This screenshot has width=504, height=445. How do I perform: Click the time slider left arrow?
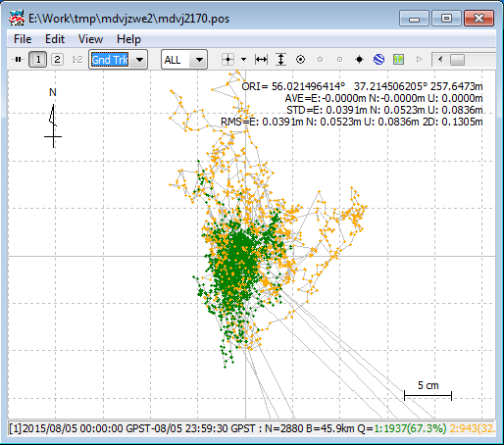coord(440,60)
